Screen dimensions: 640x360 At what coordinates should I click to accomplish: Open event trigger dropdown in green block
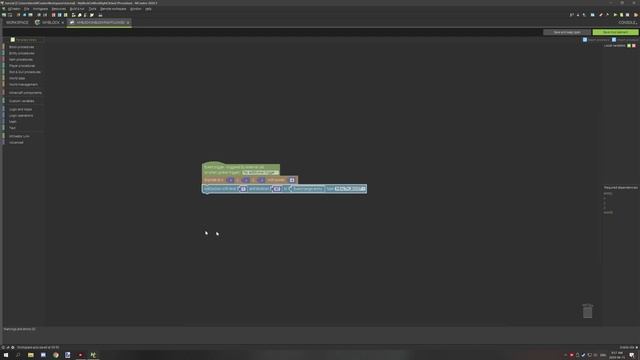(260, 173)
